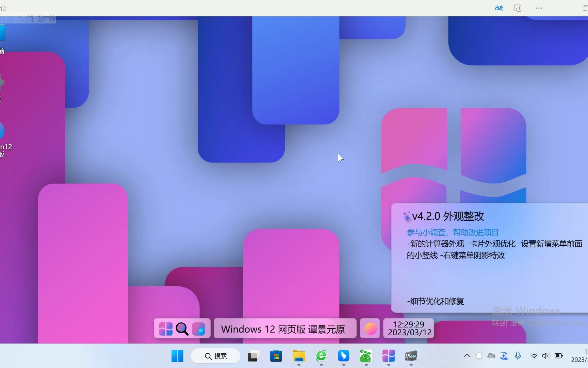This screenshot has height=368, width=588.
Task: Open the notification bell in the tray
Action: tap(479, 356)
